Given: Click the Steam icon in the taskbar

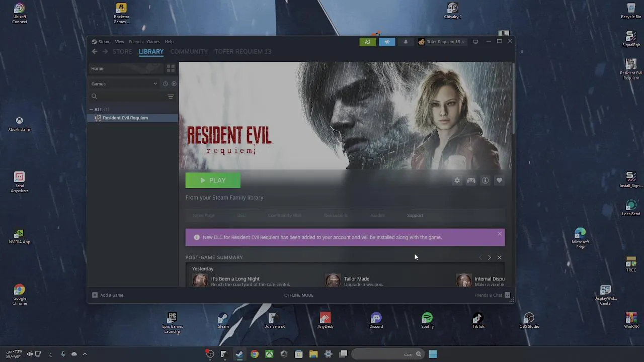Looking at the screenshot, I should coord(239,354).
